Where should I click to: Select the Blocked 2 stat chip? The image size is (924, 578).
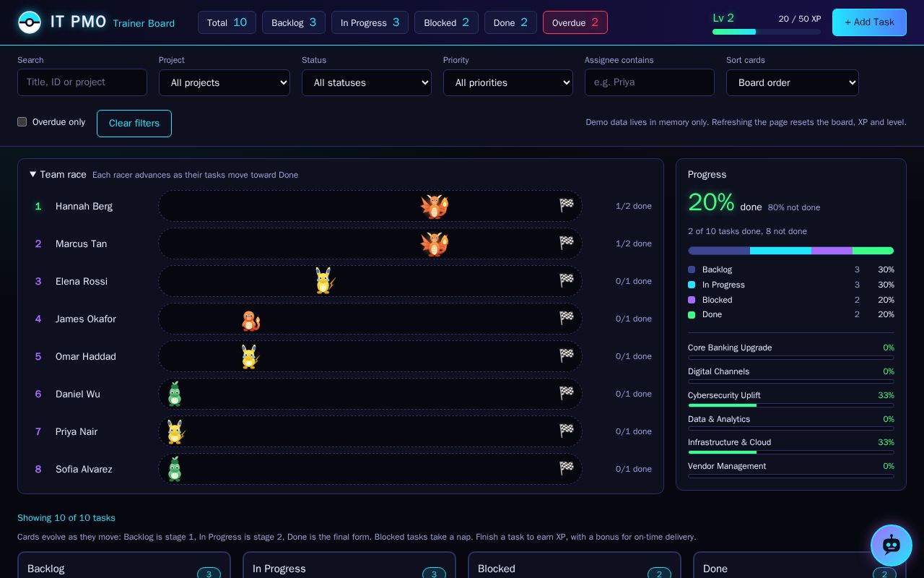446,22
